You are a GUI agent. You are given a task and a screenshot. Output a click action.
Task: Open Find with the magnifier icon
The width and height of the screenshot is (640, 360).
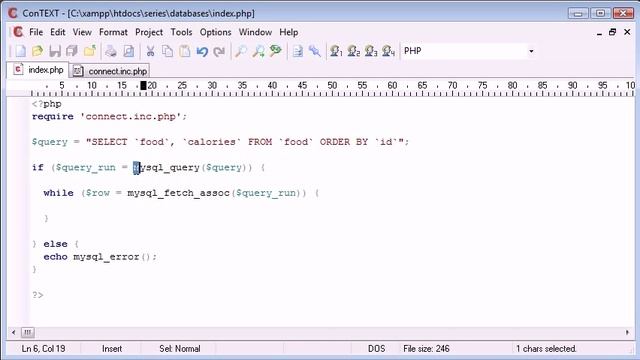[x=241, y=51]
